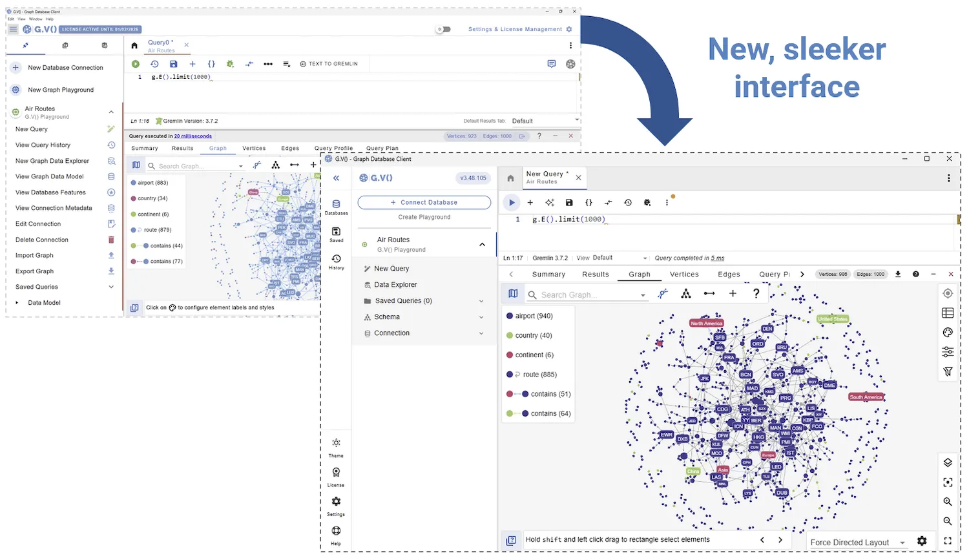Screen dimensions: 969x560
Task: Zoom out on graph view
Action: click(948, 521)
